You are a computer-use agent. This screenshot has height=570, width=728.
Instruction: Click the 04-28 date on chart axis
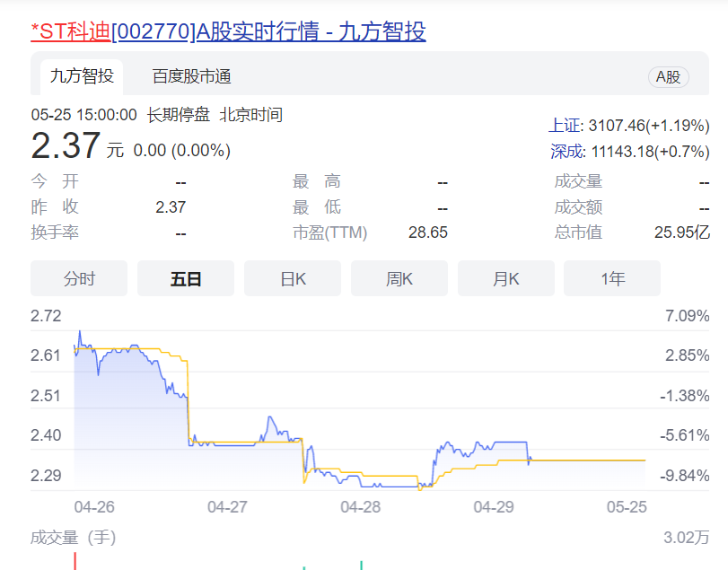coord(360,507)
